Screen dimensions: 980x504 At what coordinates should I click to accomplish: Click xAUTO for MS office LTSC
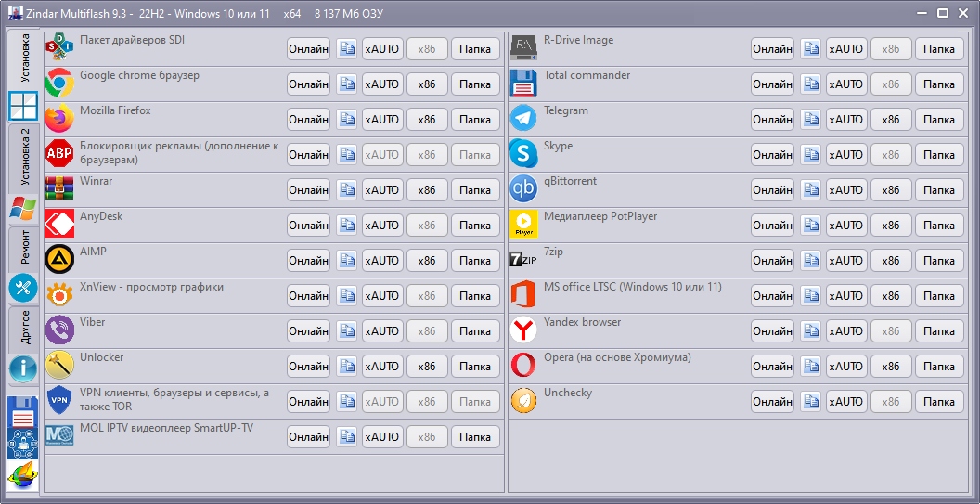click(x=846, y=296)
